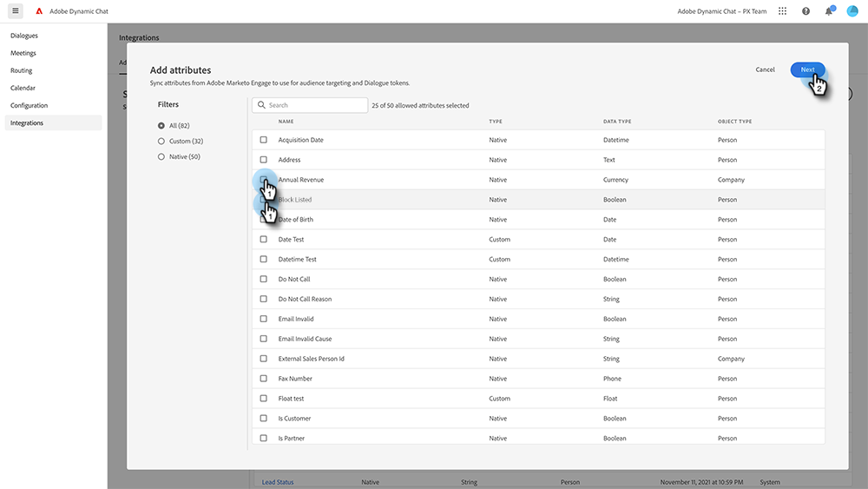The width and height of the screenshot is (868, 489).
Task: Check the Is Partner checkbox
Action: (x=264, y=439)
